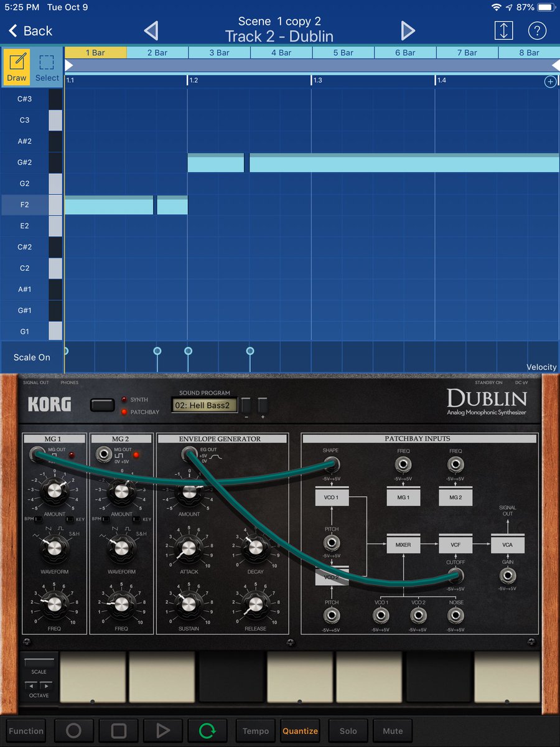
Task: Toggle the Scale On button
Action: coord(32,357)
